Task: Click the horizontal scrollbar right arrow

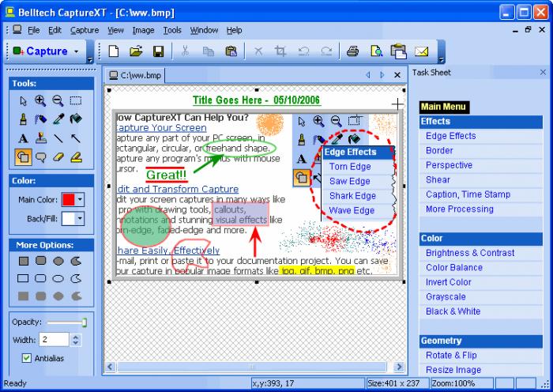Action: [399, 367]
